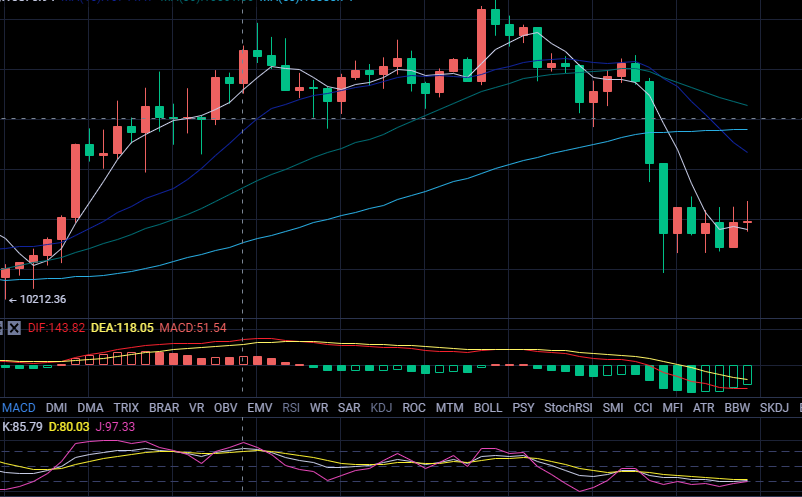Image resolution: width=802 pixels, height=497 pixels.
Task: Switch to the MACD indicator tab
Action: pyautogui.click(x=19, y=407)
